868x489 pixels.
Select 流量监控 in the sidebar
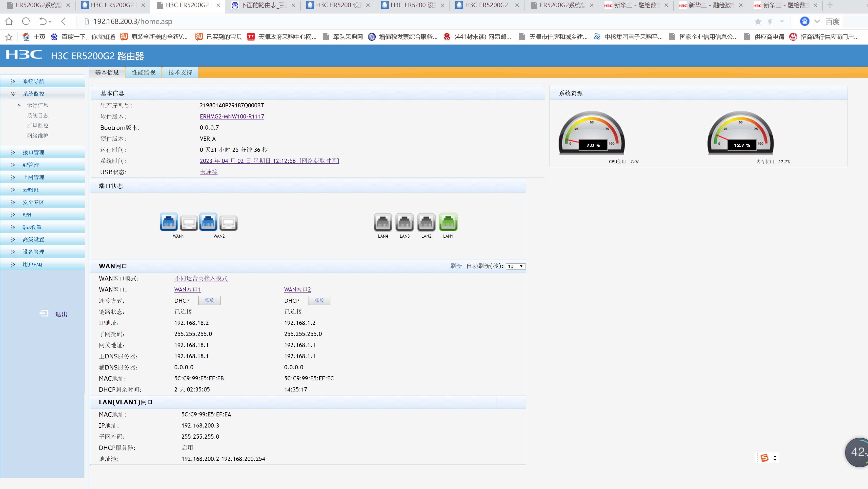[x=37, y=126]
